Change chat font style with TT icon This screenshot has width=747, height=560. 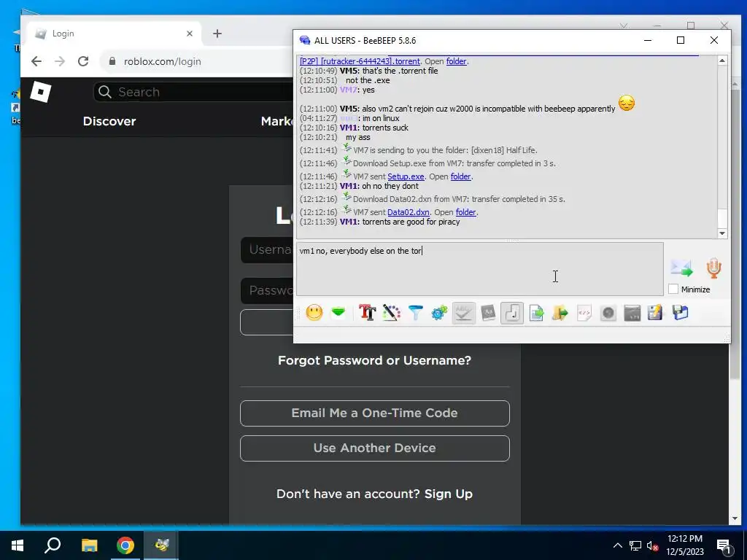tap(367, 313)
